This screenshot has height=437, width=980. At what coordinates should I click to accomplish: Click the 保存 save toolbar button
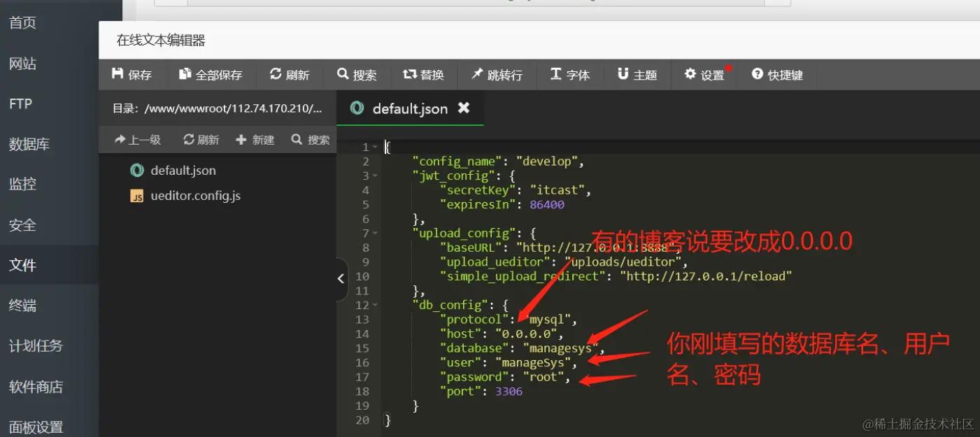tap(132, 75)
